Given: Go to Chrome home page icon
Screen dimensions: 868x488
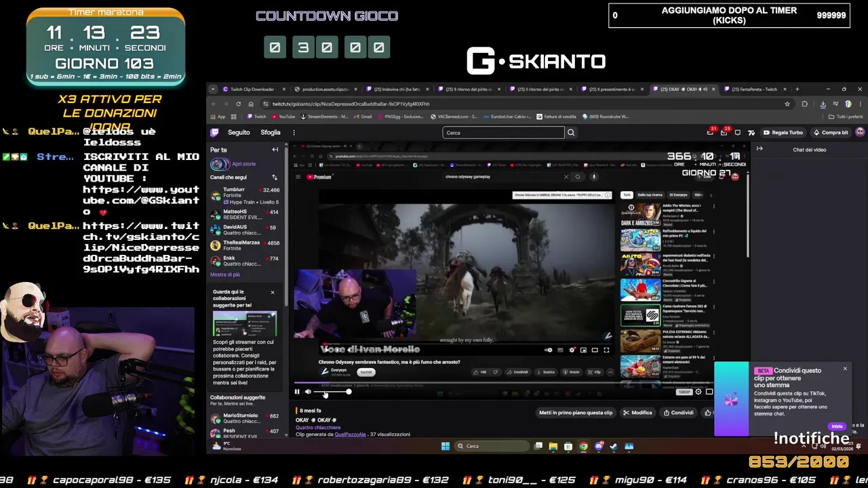Looking at the screenshot, I should (251, 104).
